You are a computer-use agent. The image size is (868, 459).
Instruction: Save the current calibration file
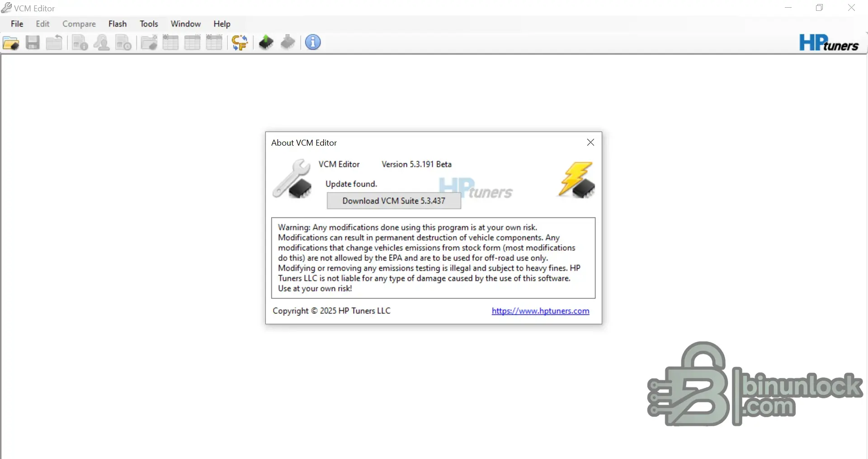pyautogui.click(x=32, y=43)
